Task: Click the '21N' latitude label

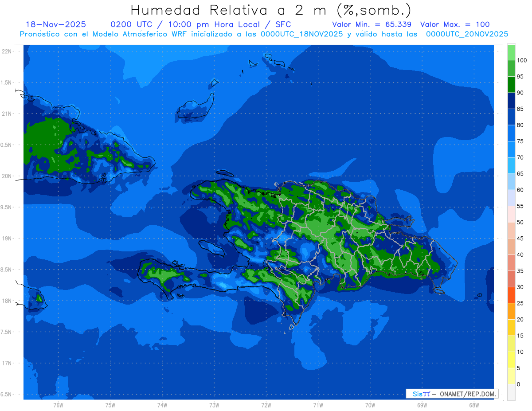Action: (x=7, y=114)
